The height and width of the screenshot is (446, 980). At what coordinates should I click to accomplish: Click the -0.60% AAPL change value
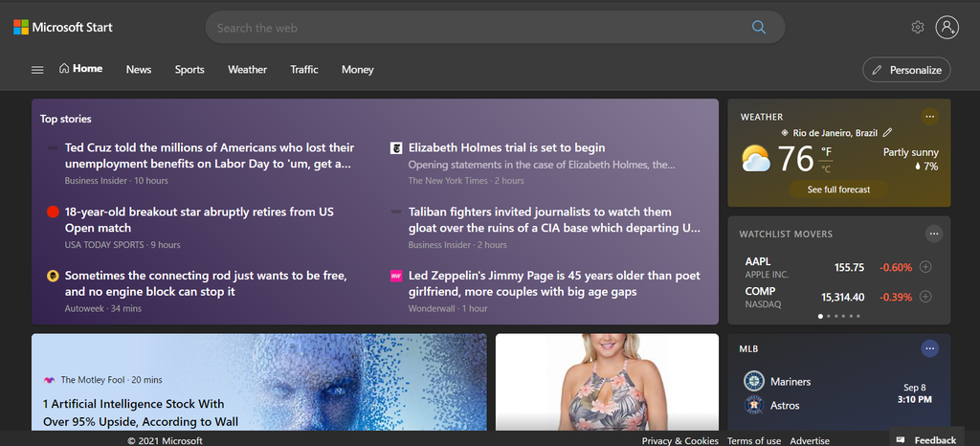[896, 267]
